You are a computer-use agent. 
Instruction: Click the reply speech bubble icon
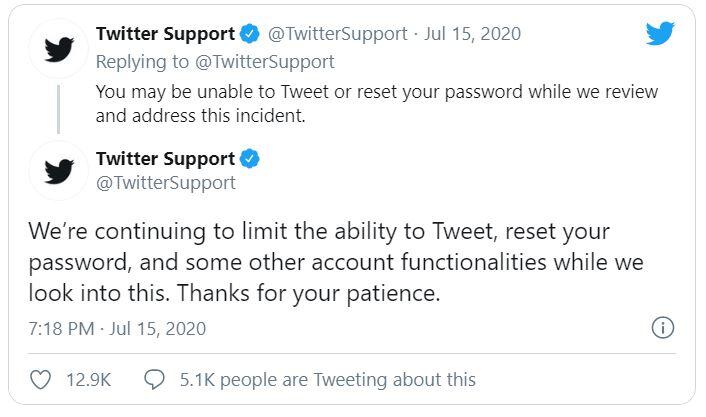(155, 380)
